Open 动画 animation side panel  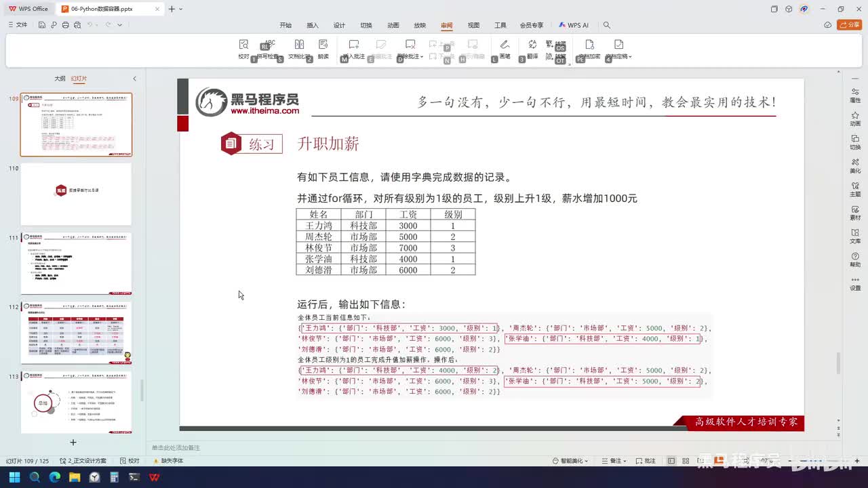tap(855, 119)
